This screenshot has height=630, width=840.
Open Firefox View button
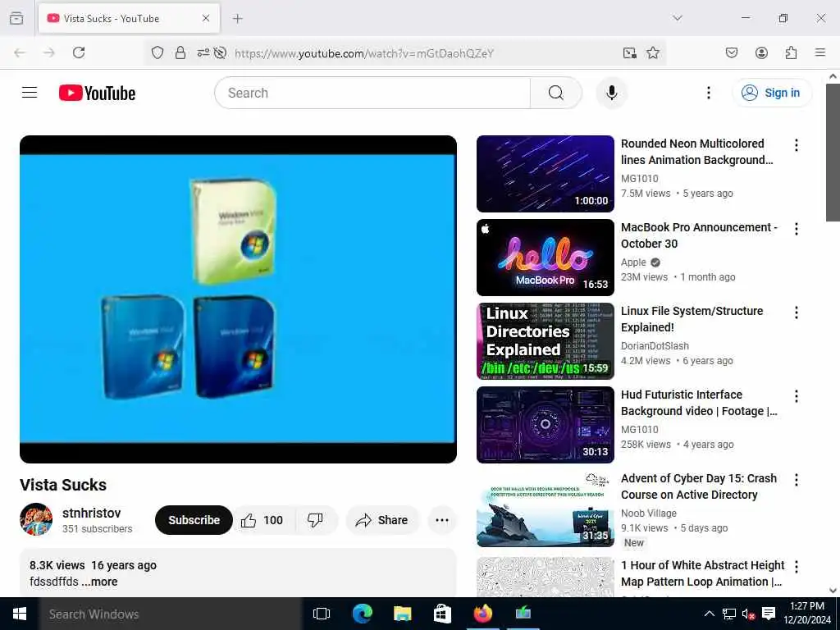coord(16,18)
